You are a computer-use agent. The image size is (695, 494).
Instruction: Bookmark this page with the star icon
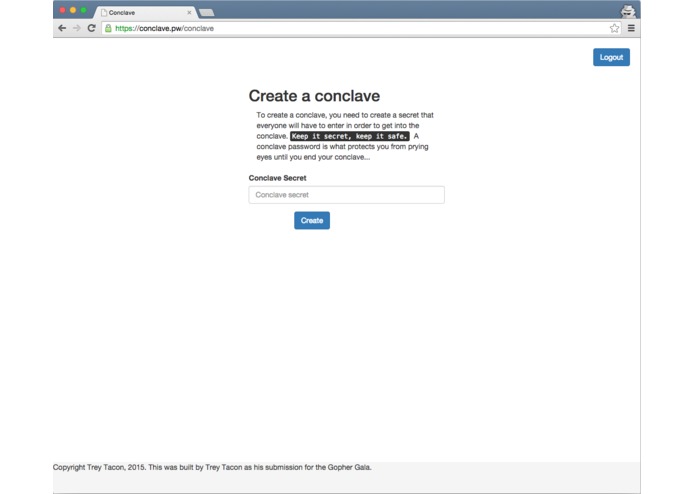pos(614,28)
